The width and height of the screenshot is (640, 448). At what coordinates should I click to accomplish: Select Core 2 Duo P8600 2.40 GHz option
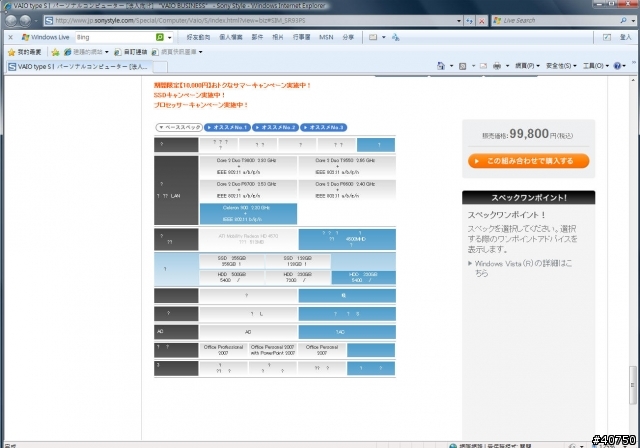(x=347, y=190)
